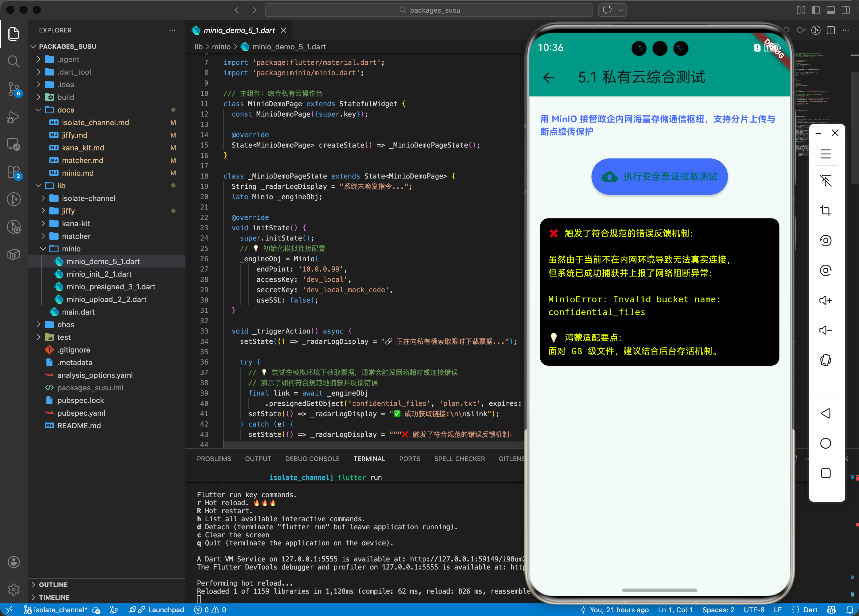Open the Manage gear settings icon

click(x=13, y=589)
